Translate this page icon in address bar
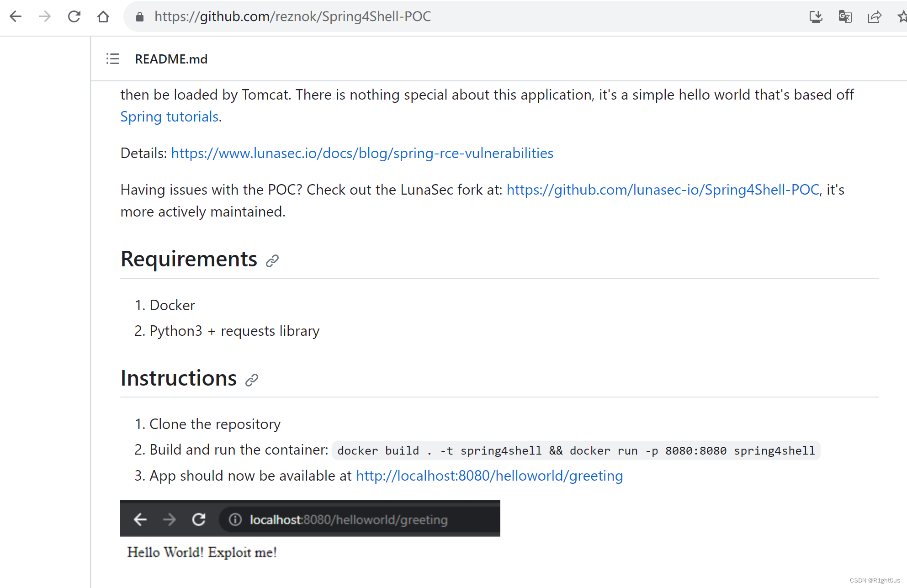907x588 pixels. (845, 17)
